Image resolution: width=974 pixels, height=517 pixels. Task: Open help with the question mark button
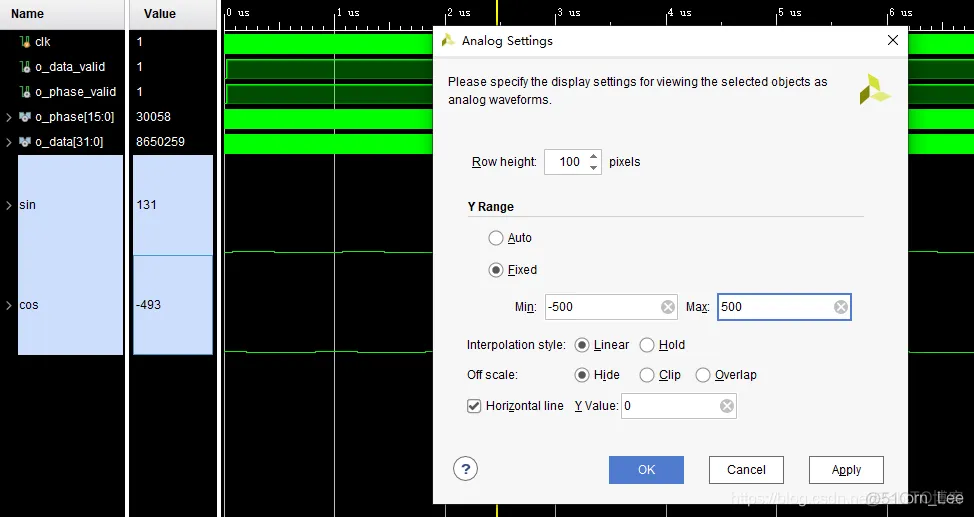465,469
